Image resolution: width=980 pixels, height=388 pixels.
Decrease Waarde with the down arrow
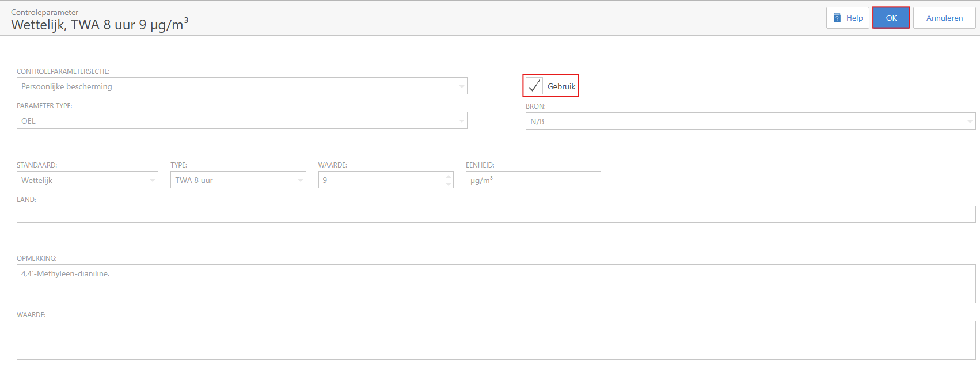(449, 184)
